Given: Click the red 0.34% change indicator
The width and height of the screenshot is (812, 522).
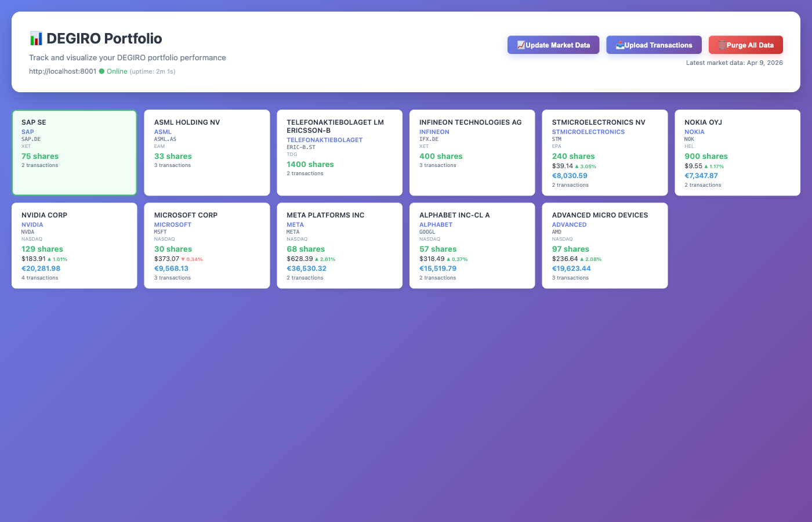Looking at the screenshot, I should point(192,259).
